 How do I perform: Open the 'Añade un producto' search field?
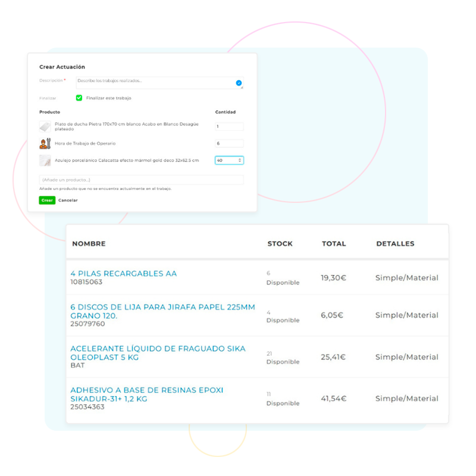pyautogui.click(x=141, y=180)
